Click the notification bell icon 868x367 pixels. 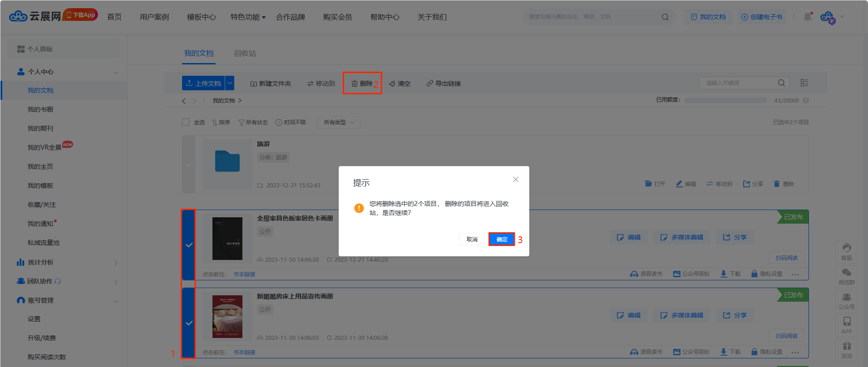pos(807,17)
